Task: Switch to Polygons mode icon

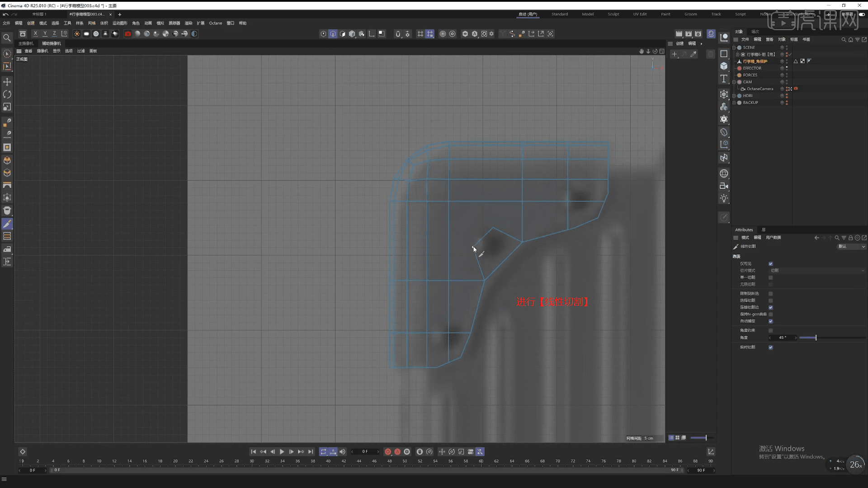Action: point(342,34)
